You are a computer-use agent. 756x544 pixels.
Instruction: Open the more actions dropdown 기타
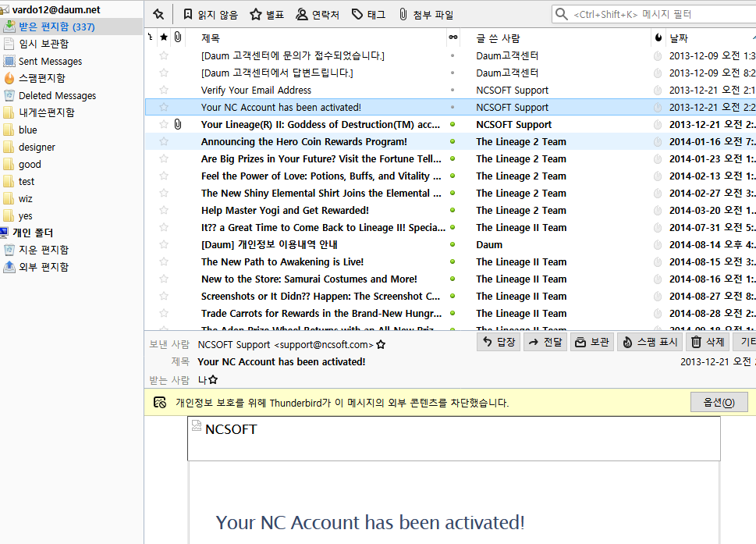745,342
